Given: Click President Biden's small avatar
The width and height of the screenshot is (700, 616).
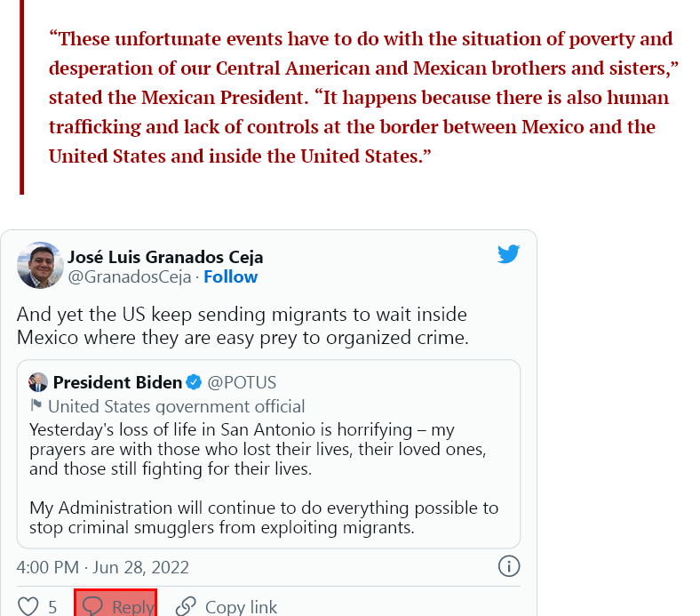Looking at the screenshot, I should click(38, 383).
